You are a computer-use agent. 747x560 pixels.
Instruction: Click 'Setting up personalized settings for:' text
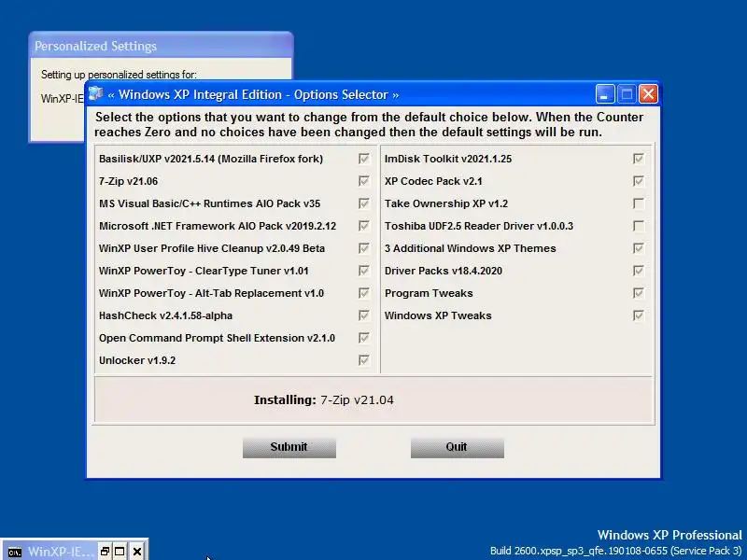(119, 75)
